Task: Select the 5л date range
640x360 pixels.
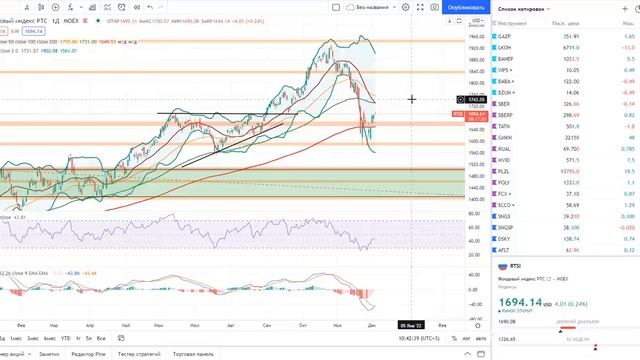Action: tap(89, 338)
